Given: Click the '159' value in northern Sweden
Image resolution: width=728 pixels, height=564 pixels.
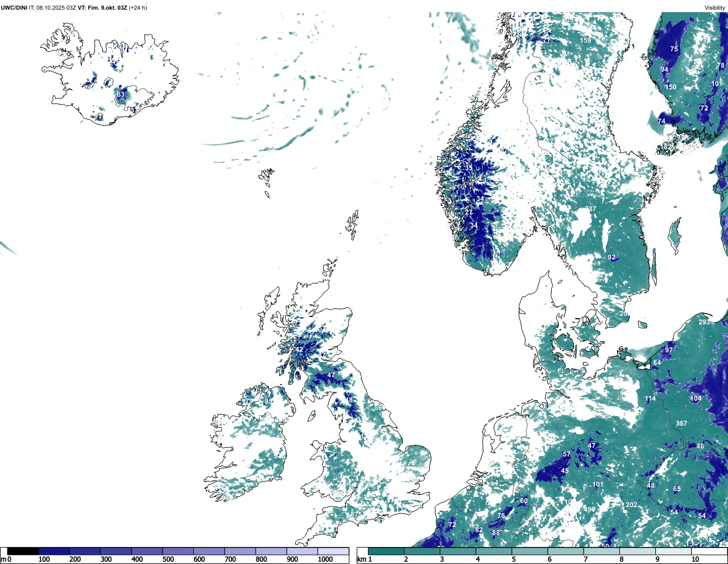Looking at the screenshot, I should pos(585,40).
